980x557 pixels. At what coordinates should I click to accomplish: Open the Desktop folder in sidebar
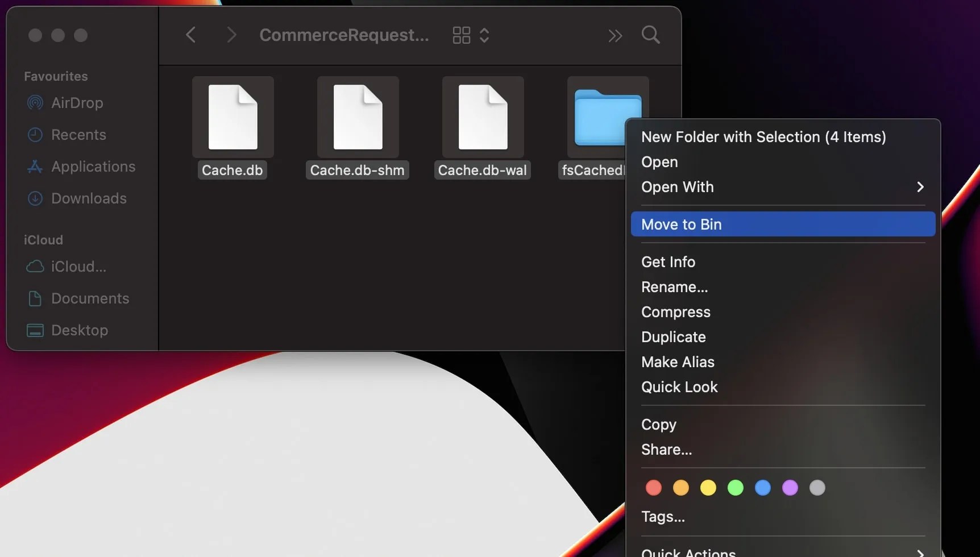pyautogui.click(x=79, y=330)
